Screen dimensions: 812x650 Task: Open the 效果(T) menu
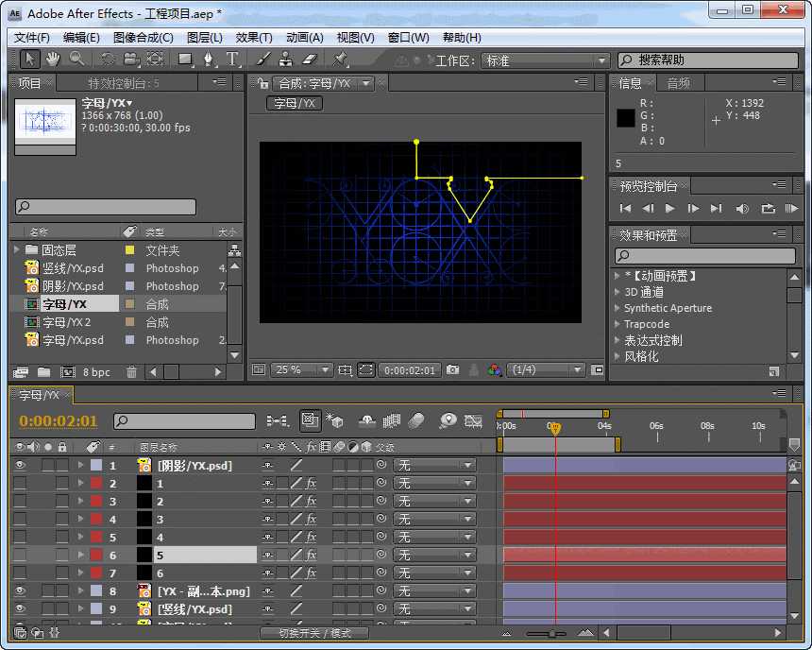click(x=254, y=38)
